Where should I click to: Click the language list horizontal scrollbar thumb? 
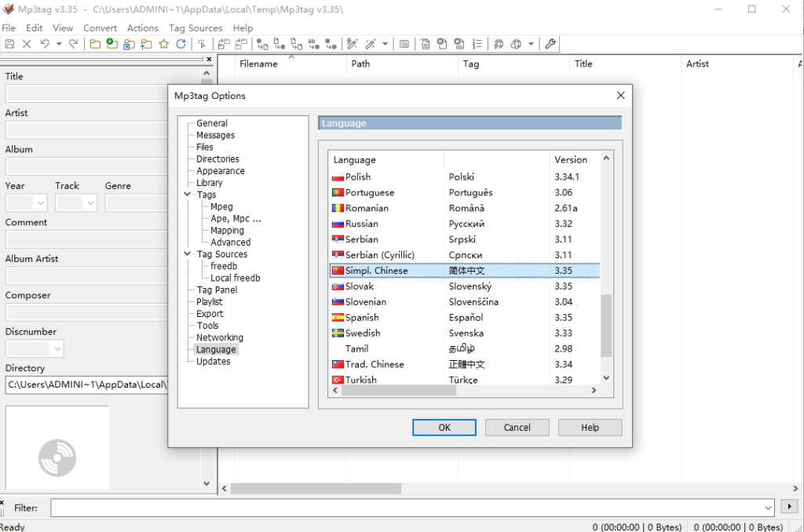(x=399, y=391)
